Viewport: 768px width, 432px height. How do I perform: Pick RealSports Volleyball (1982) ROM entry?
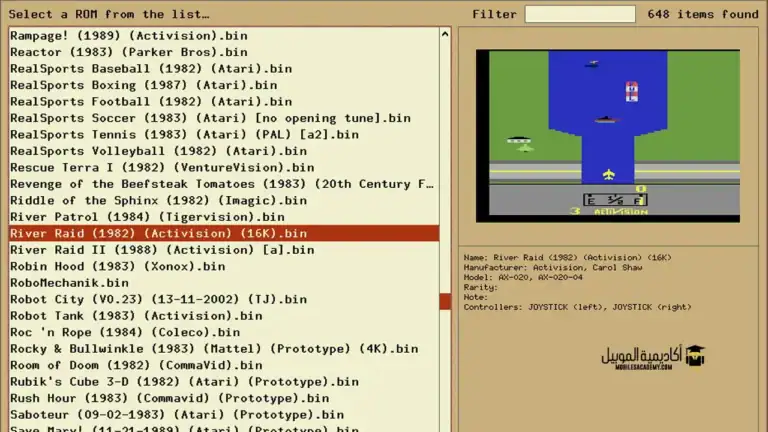point(159,151)
